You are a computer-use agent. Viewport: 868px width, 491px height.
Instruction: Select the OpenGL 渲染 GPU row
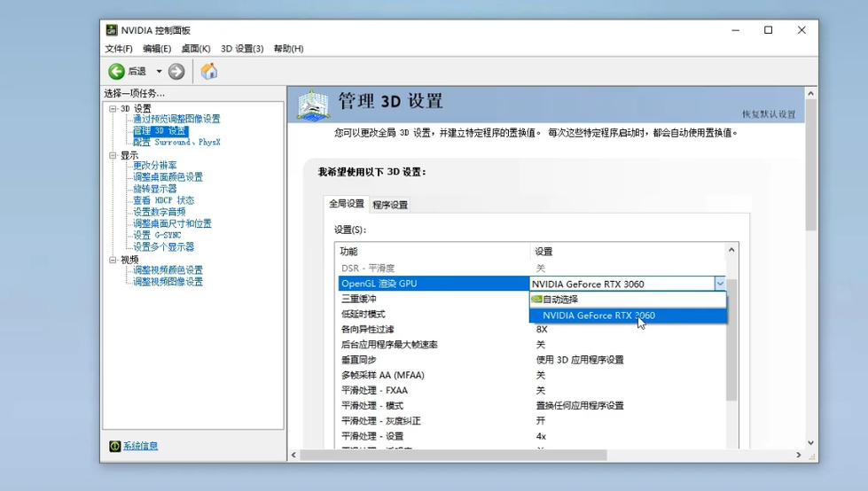434,284
